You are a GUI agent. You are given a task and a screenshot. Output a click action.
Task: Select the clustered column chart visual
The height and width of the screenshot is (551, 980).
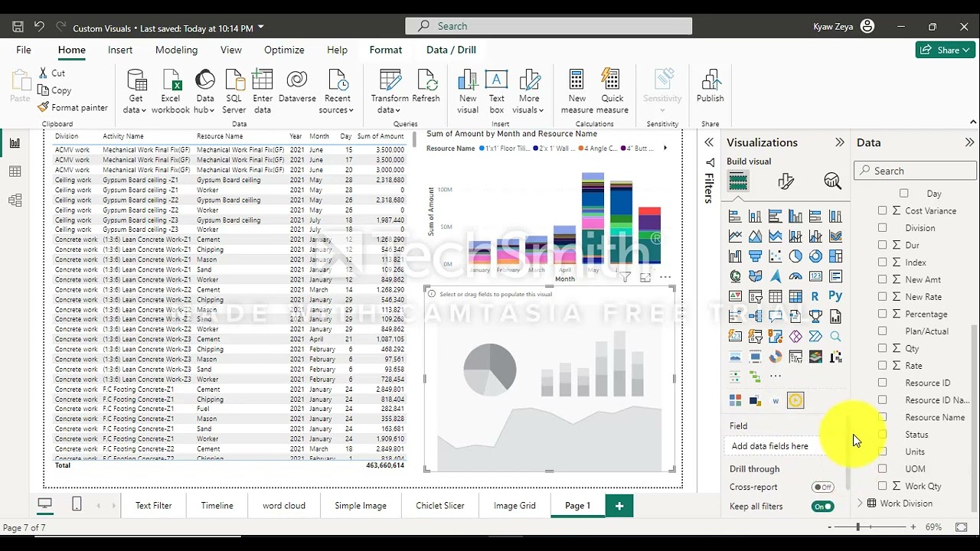point(795,217)
